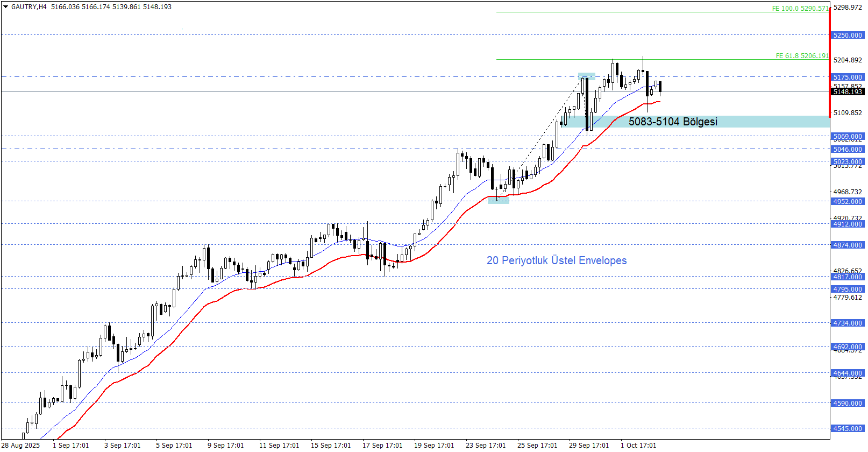Click the 28 Aug 2025 date label
This screenshot has height=452, width=868.
coord(22,446)
